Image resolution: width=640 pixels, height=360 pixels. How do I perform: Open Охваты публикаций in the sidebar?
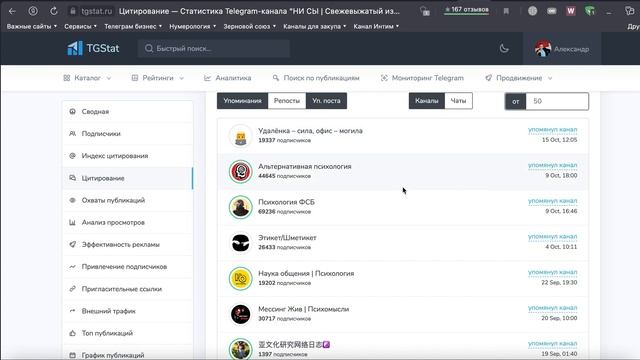click(x=127, y=200)
